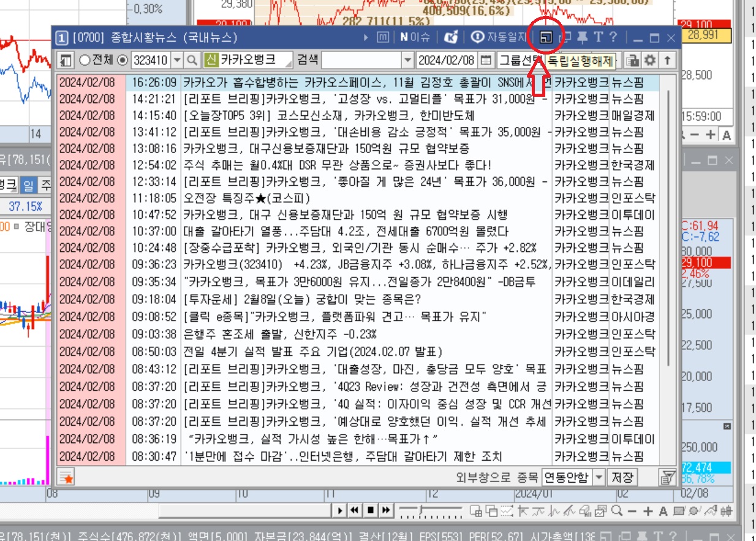Click the 카카오뱅크 stock name field

coord(256,60)
